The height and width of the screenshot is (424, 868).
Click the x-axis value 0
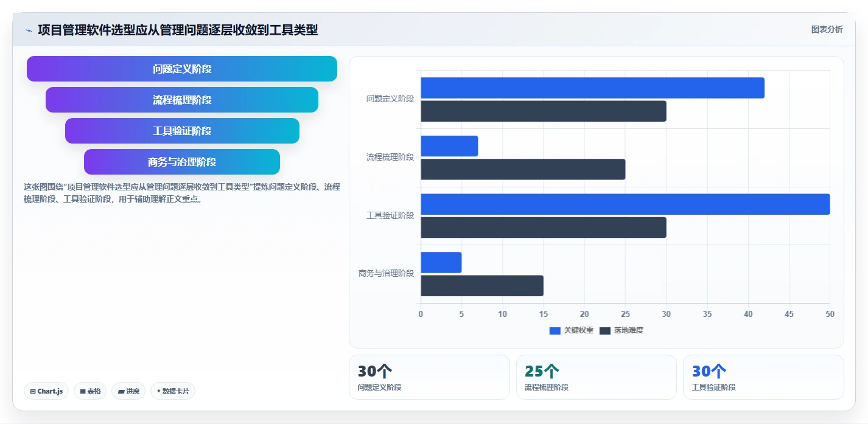pyautogui.click(x=421, y=314)
